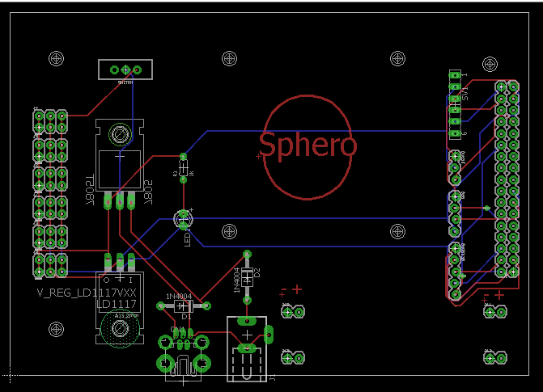Click the center cross of power jack J1
Image resolution: width=543 pixels, height=392 pixels.
tap(247, 335)
